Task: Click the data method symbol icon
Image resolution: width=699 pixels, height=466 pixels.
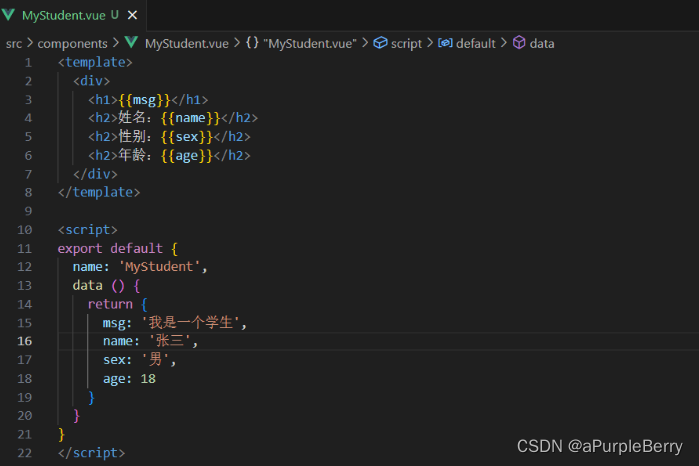Action: point(519,43)
